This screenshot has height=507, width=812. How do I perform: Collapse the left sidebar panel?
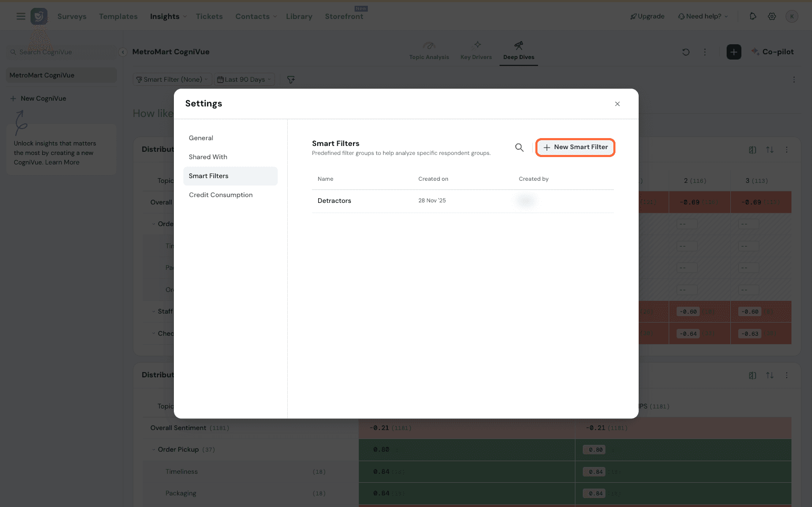coord(122,52)
